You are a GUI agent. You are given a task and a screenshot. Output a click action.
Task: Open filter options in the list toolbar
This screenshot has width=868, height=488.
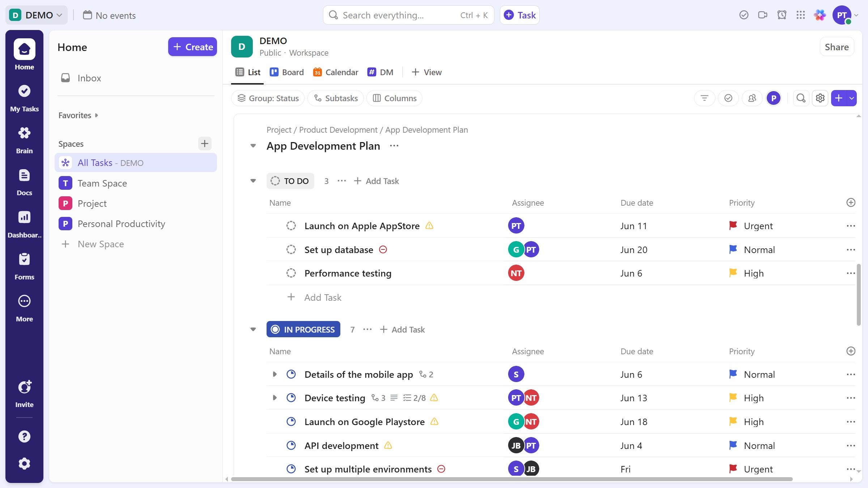pos(705,98)
